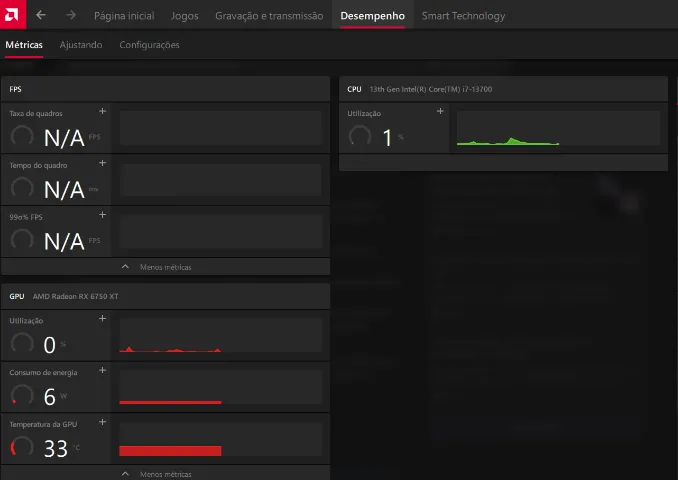Click plus icon beside CPU Utilização
Viewport: 678px width, 480px height.
coord(440,111)
